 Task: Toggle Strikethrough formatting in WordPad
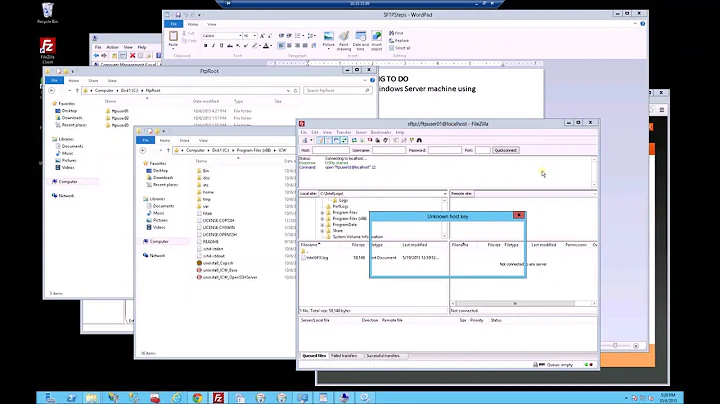[x=230, y=45]
